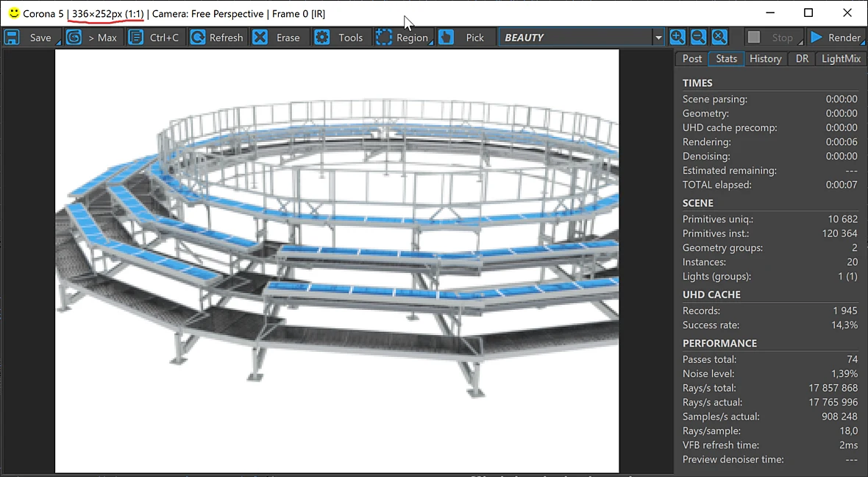The height and width of the screenshot is (477, 868).
Task: Zoom in on the rendered image
Action: 677,37
